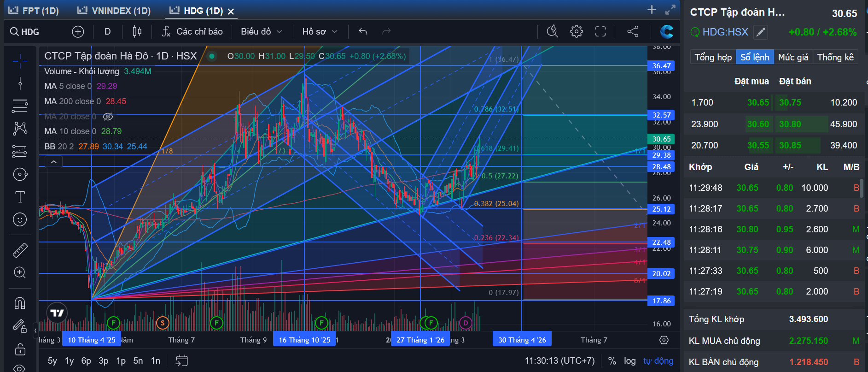Click the TradingView logo on chart
868x372 pixels.
[57, 313]
